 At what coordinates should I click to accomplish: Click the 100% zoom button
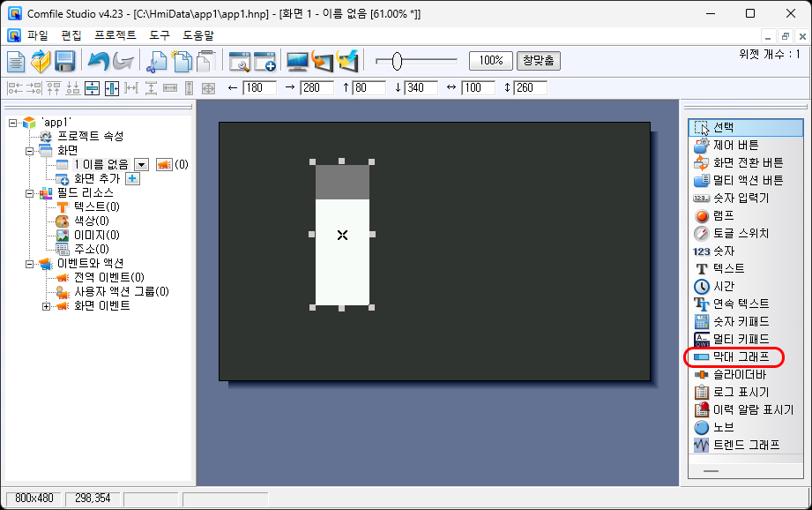tap(490, 61)
